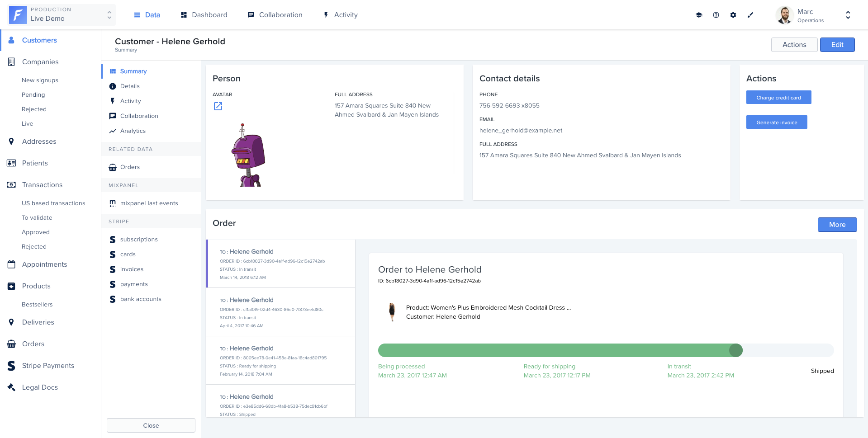
Task: Click the Generate invoice button
Action: [777, 122]
